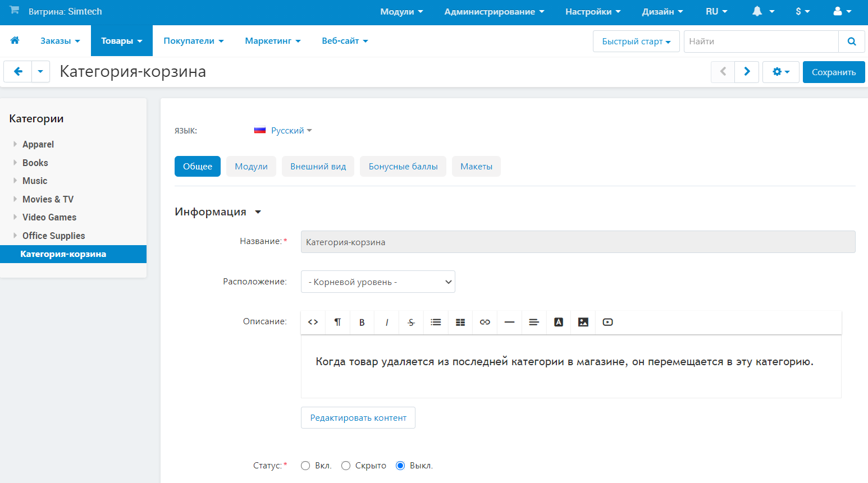Select the Скрыто status option
Screen dimensions: 868x483
click(346, 466)
